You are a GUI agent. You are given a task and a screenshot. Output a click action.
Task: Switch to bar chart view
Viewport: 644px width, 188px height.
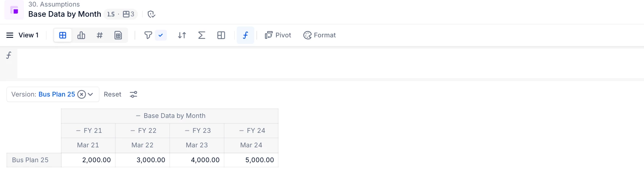click(x=81, y=35)
